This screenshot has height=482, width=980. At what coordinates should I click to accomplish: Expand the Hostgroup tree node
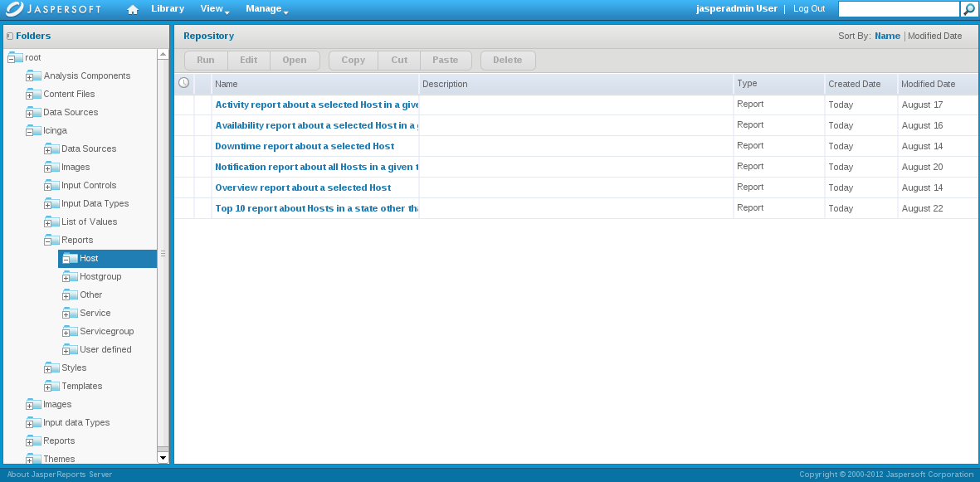click(x=66, y=276)
